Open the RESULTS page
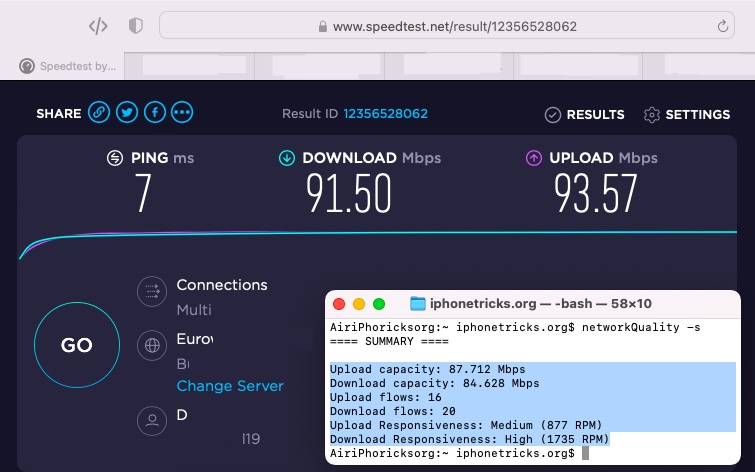 pyautogui.click(x=585, y=115)
